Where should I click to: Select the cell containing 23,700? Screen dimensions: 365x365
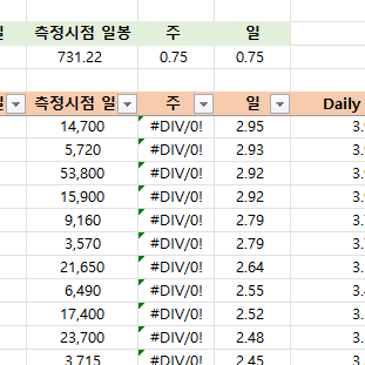pos(82,338)
